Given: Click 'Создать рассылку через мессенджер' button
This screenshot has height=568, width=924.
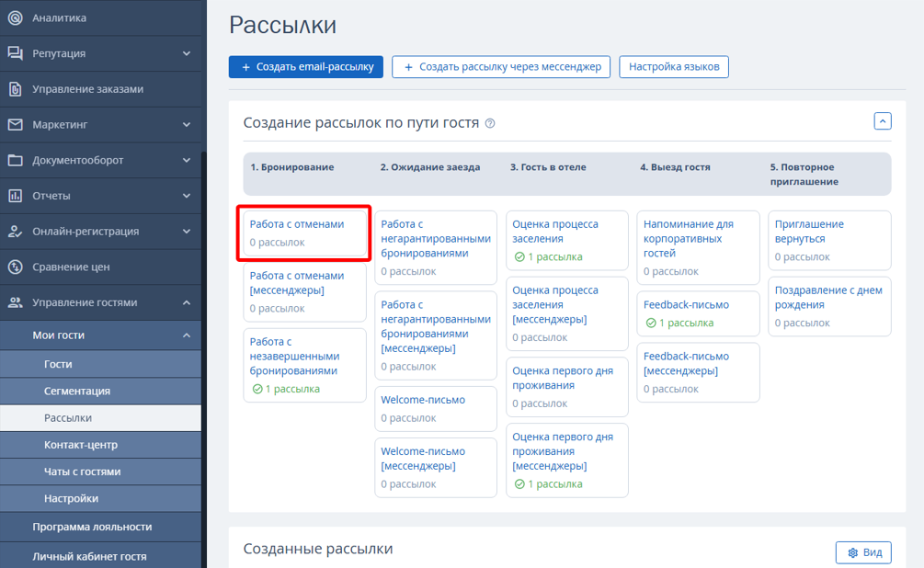Looking at the screenshot, I should 501,67.
